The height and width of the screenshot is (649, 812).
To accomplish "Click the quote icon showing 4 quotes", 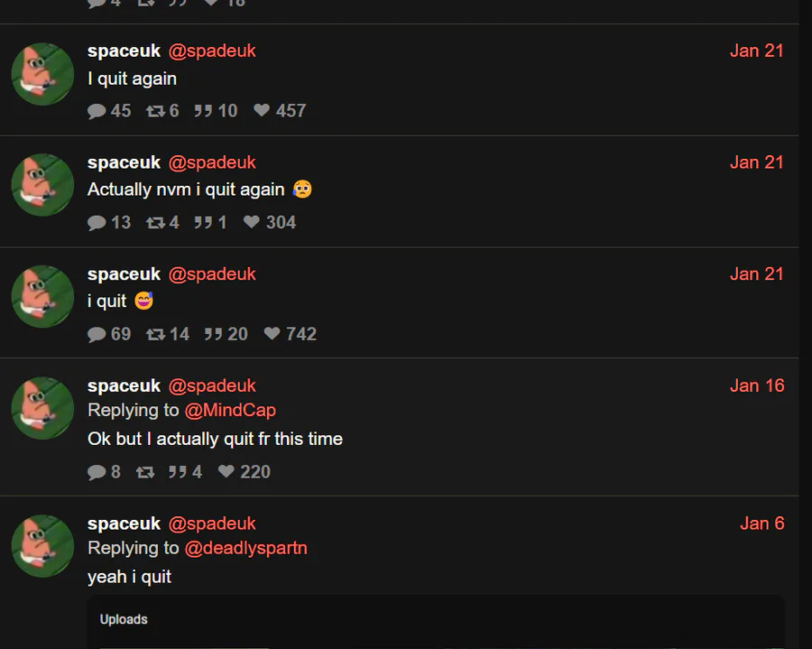I will click(177, 472).
